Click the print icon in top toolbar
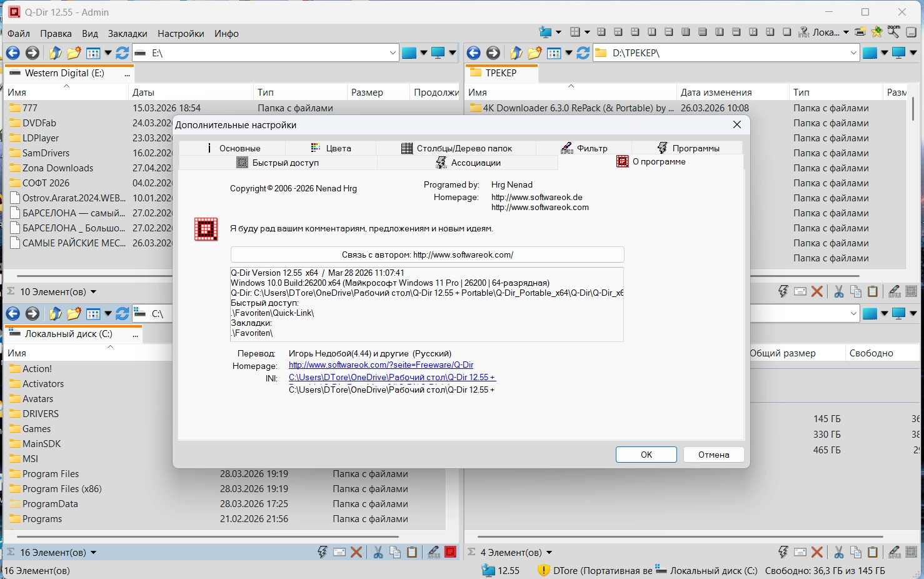The image size is (924, 579). coord(860,32)
